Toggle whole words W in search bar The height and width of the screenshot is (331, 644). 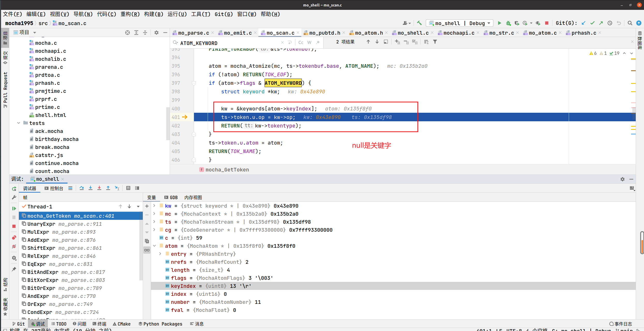309,42
